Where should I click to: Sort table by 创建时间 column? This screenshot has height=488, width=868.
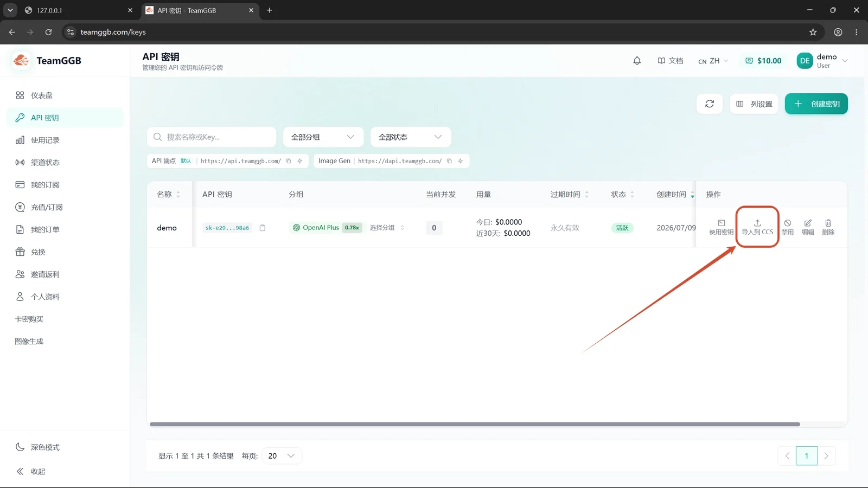click(675, 194)
